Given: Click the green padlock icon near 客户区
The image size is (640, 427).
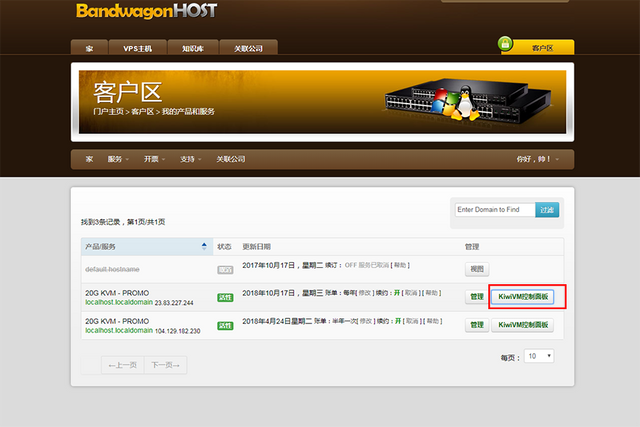Looking at the screenshot, I should click(x=505, y=43).
